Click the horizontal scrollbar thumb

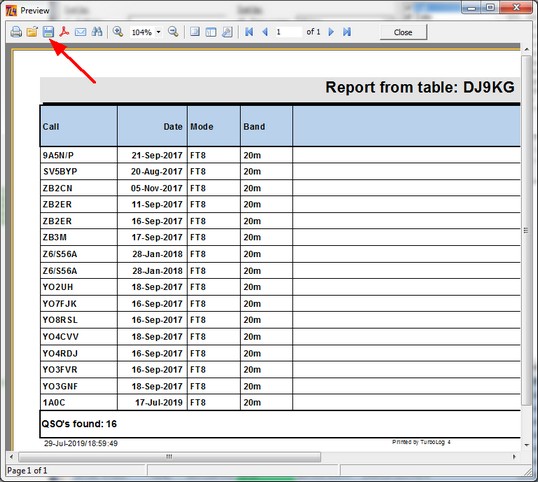[x=169, y=457]
